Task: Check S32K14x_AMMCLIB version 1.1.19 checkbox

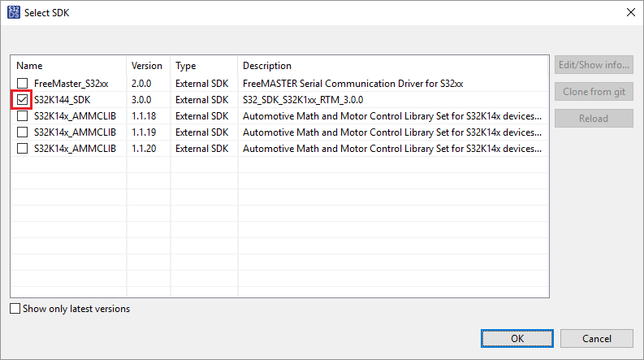Action: click(23, 132)
